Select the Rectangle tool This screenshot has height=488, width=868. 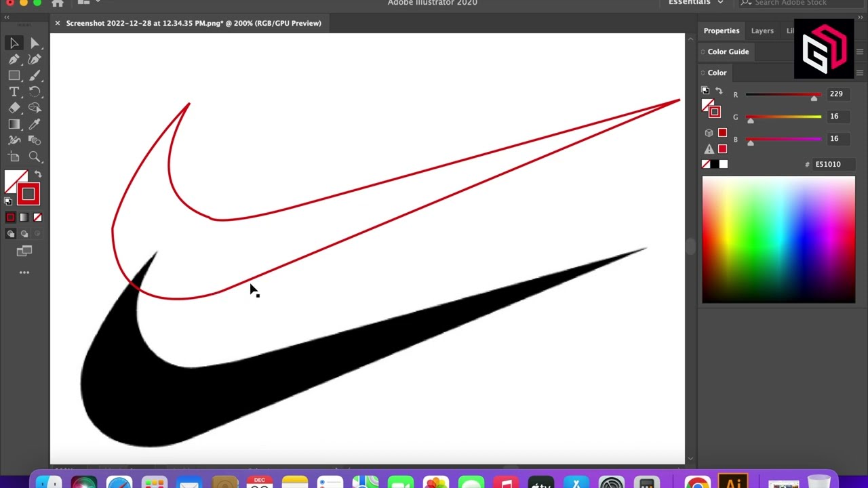14,76
